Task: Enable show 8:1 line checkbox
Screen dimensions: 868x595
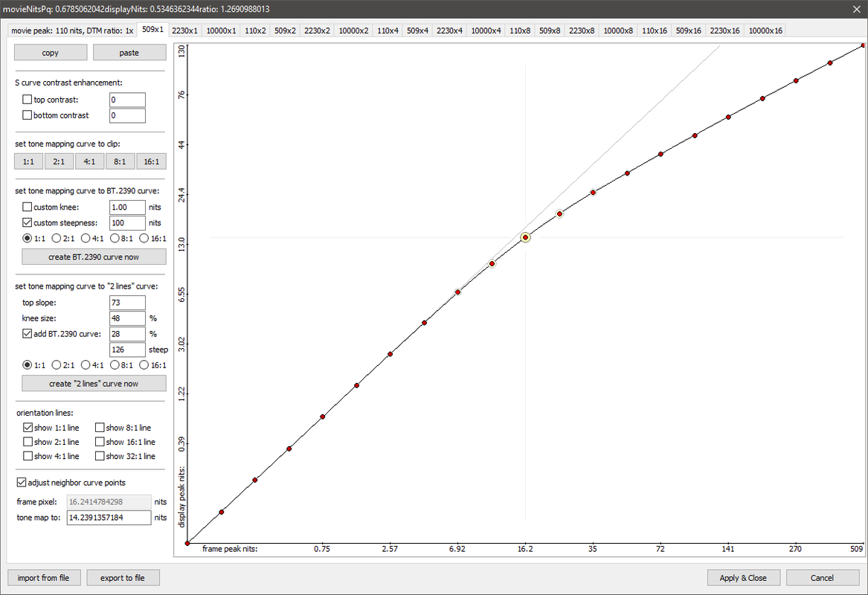Action: [x=100, y=428]
